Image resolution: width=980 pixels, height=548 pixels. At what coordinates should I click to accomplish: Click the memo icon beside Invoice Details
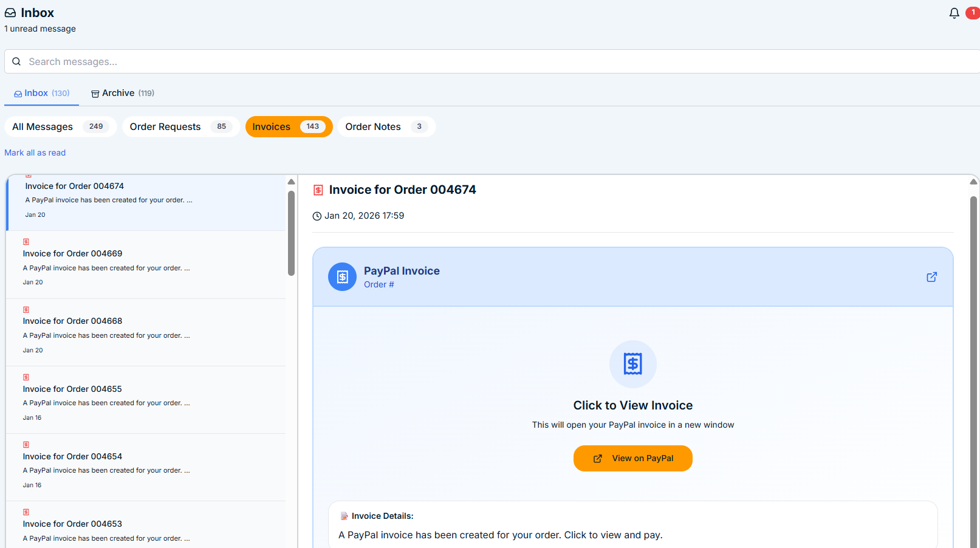(344, 516)
